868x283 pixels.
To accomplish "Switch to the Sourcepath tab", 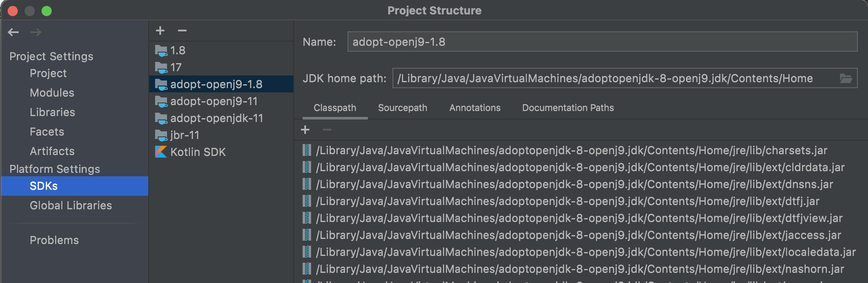I will click(x=403, y=108).
